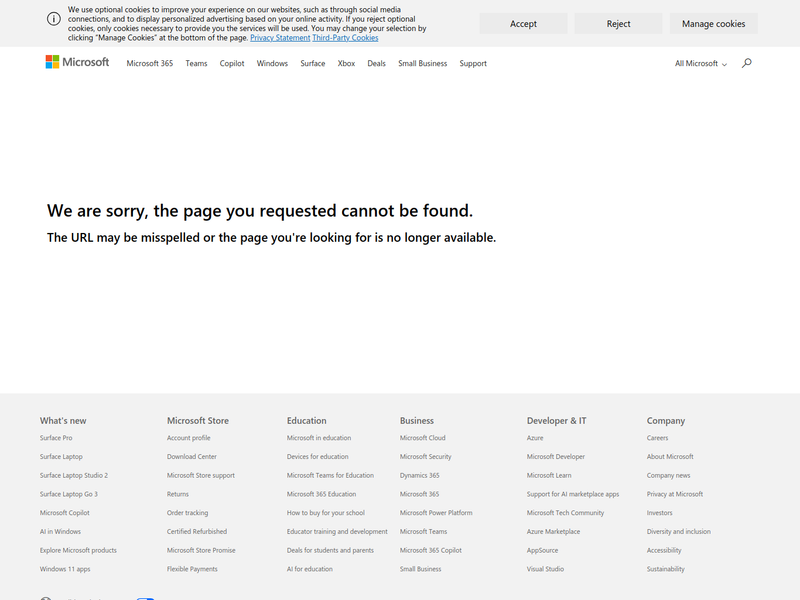Open Privacy at Microsoft link
This screenshot has height=600, width=800.
(x=675, y=494)
